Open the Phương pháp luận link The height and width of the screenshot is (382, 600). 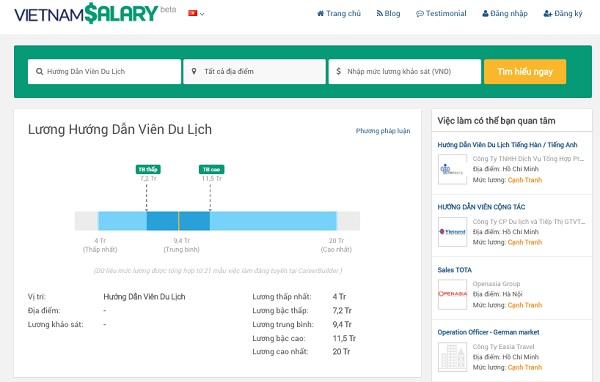point(383,131)
